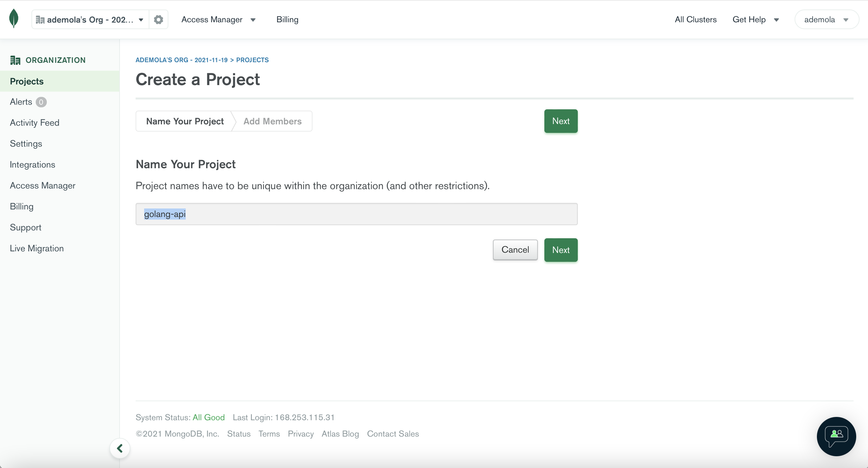Follow the PROJECTS breadcrumb link

coord(253,60)
